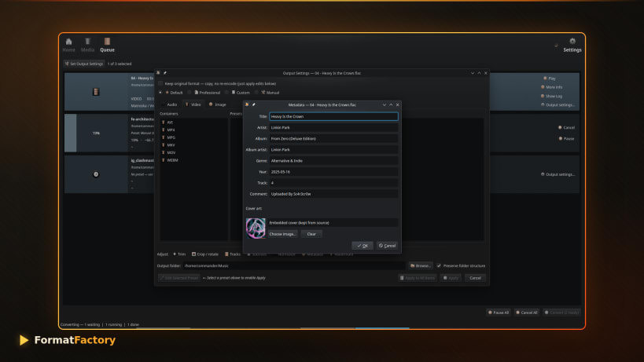The width and height of the screenshot is (644, 362).
Task: Click the film icon of the first queue item
Action: [96, 92]
